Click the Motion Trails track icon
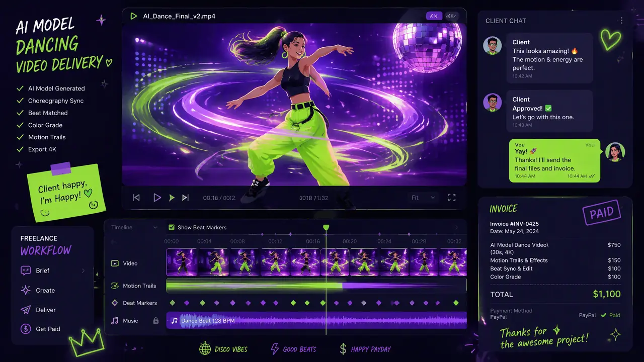 tap(115, 286)
